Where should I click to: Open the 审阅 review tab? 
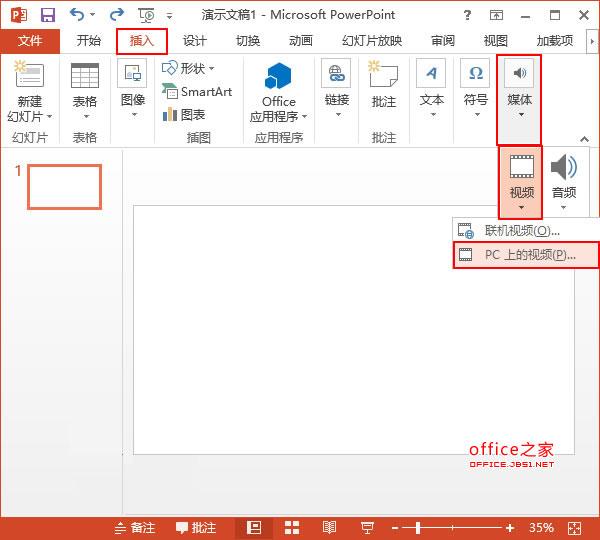tap(443, 41)
